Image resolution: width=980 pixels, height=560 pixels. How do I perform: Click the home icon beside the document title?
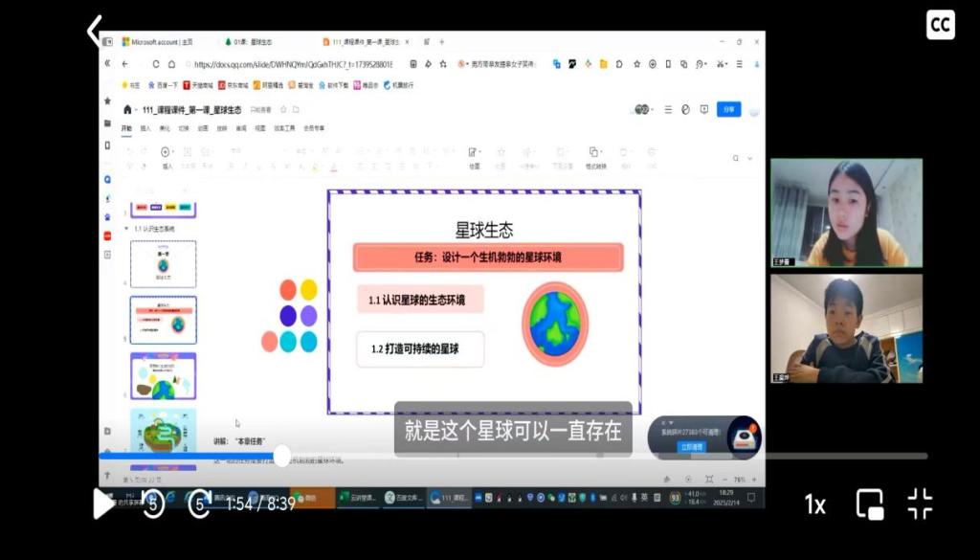(x=127, y=109)
